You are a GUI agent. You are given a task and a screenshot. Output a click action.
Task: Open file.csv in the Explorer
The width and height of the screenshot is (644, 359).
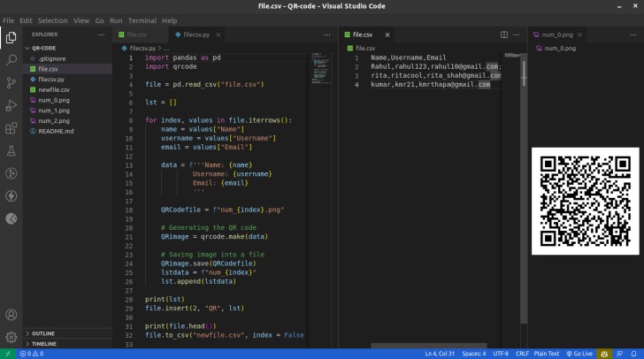[x=67, y=69]
